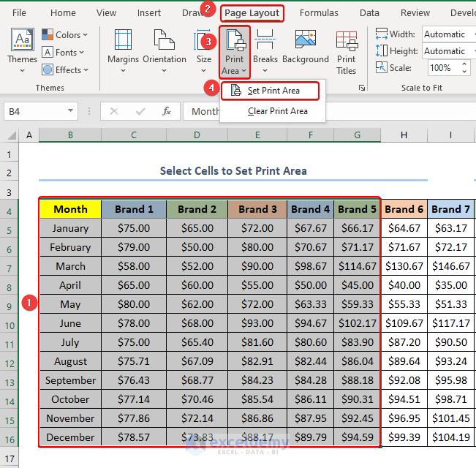Click cell with value $114.67
The height and width of the screenshot is (468, 476).
coord(357,266)
